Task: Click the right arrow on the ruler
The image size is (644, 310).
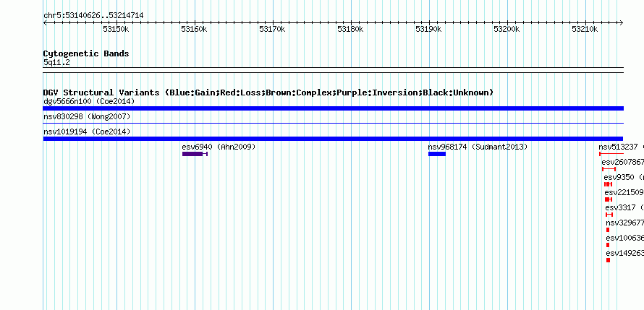Action: (622, 23)
